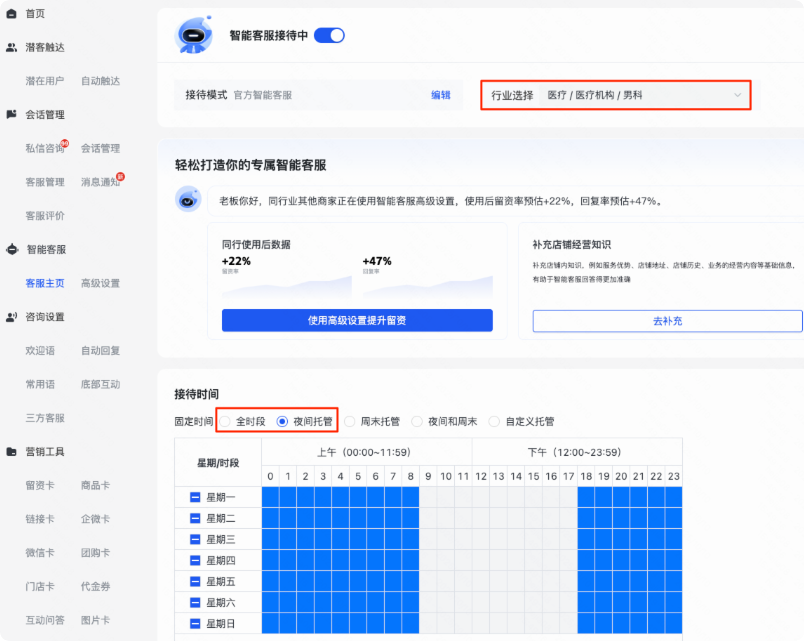
Task: Open 常用语 menu item
Action: click(40, 384)
